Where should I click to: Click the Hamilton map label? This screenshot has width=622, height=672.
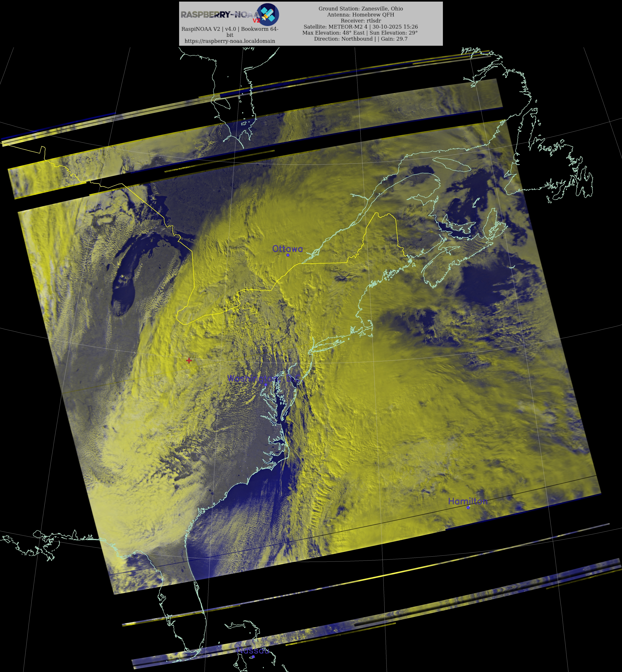(x=468, y=501)
